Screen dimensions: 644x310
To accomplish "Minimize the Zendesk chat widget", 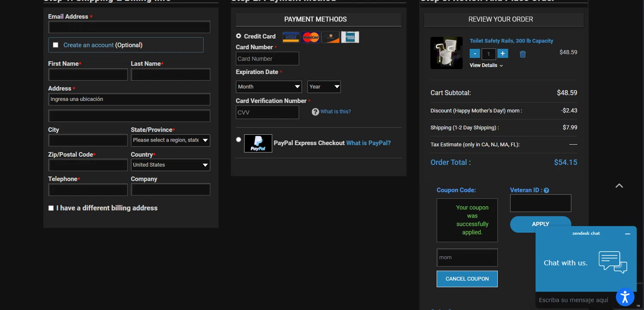I will pos(627,234).
